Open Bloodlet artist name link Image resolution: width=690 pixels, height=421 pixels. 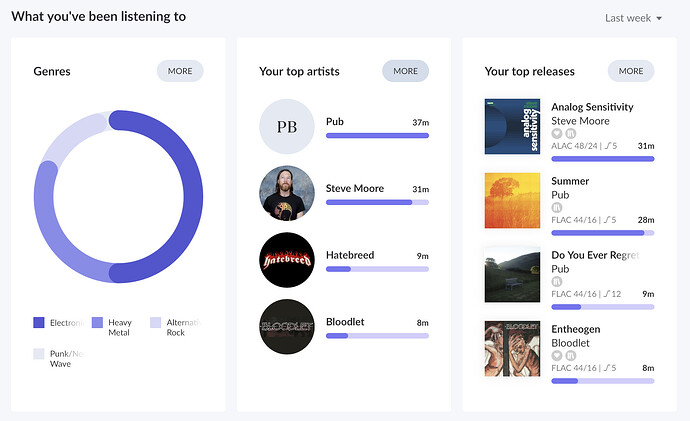(x=345, y=322)
